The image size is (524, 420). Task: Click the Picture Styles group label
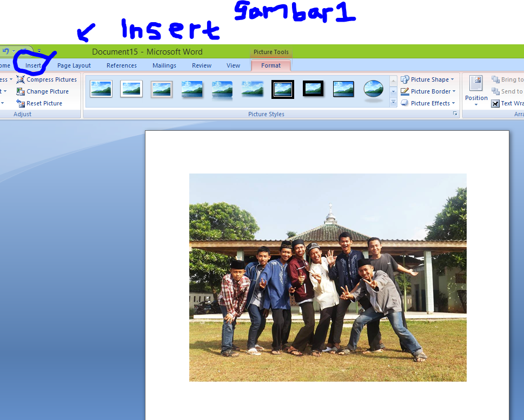coord(266,114)
